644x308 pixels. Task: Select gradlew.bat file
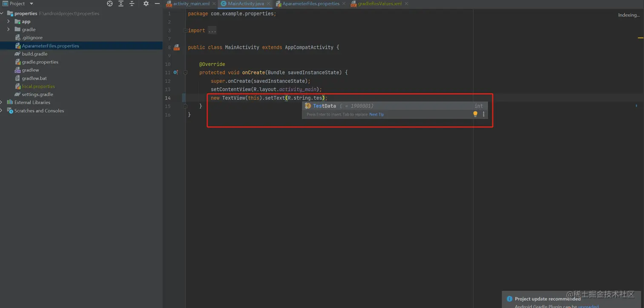point(81,78)
